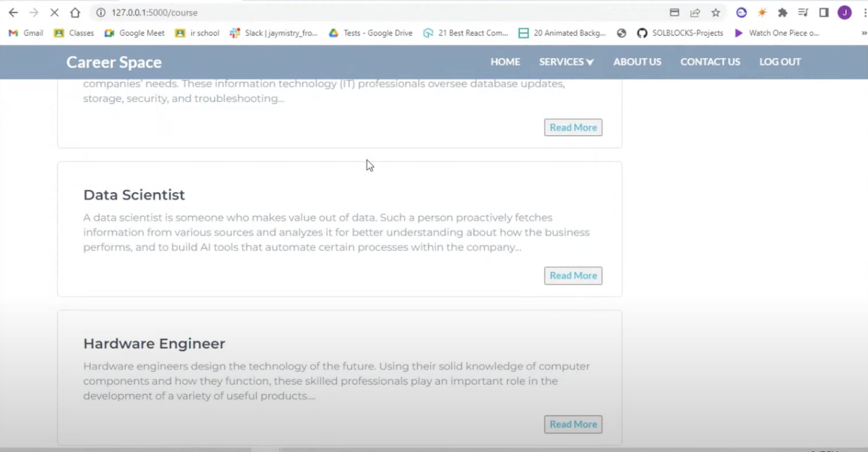The image size is (868, 452).
Task: Click the Log Out link
Action: (x=780, y=62)
